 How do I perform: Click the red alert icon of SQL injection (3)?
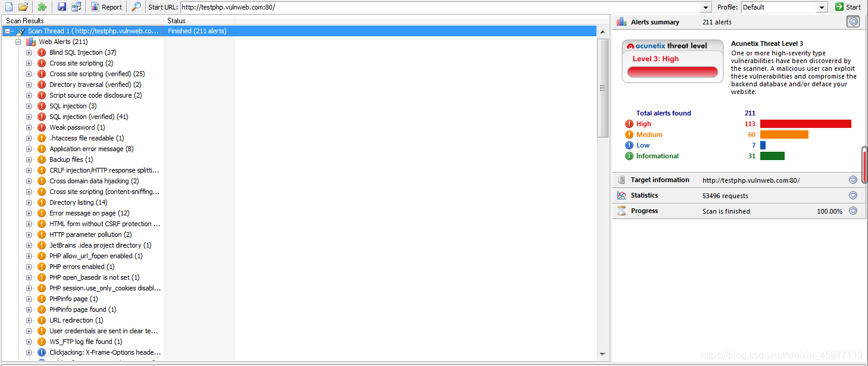[x=42, y=106]
